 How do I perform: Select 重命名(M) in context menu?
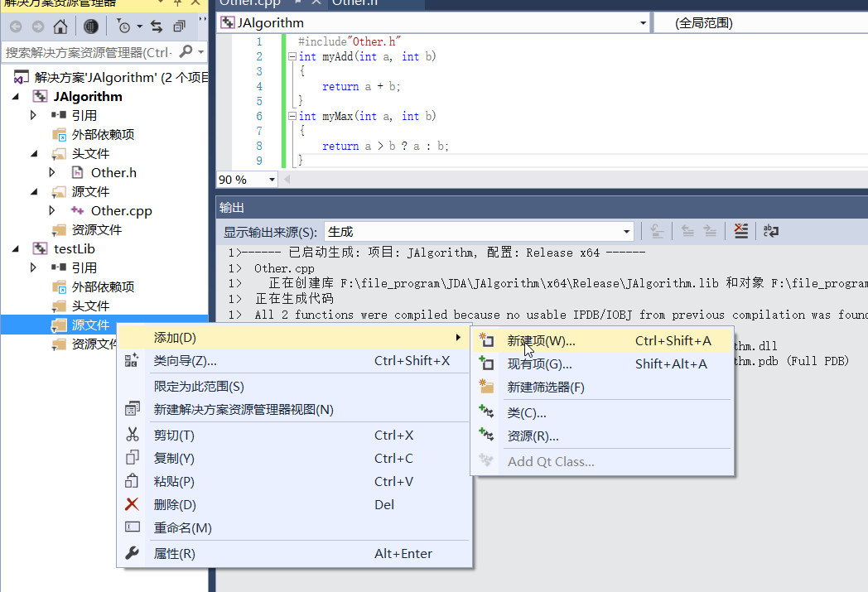click(295, 527)
